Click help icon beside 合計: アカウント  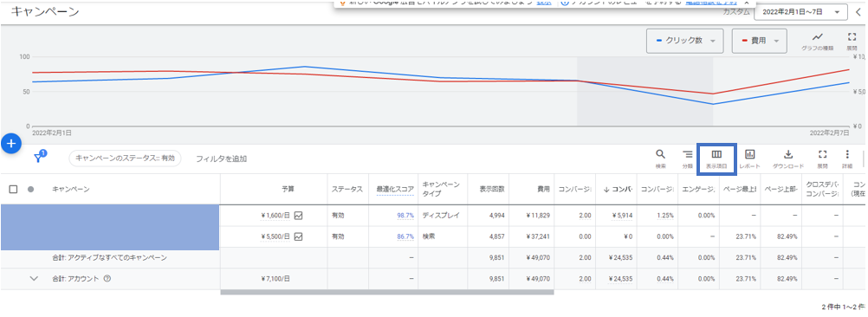click(107, 279)
